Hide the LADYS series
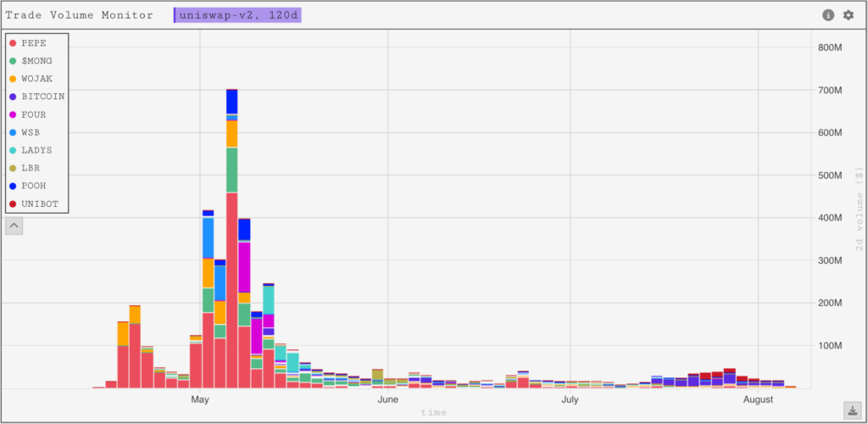 pyautogui.click(x=36, y=150)
